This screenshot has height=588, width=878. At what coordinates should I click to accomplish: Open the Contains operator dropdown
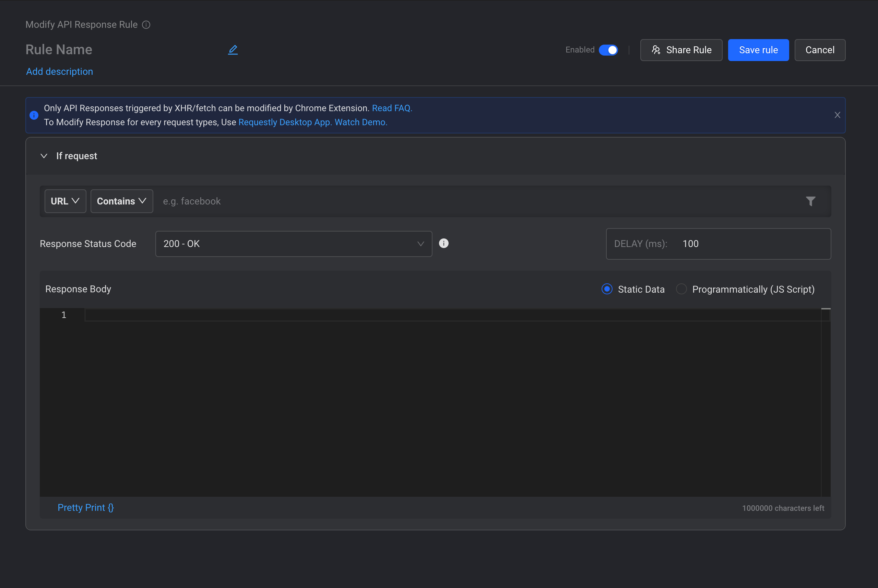pos(121,201)
